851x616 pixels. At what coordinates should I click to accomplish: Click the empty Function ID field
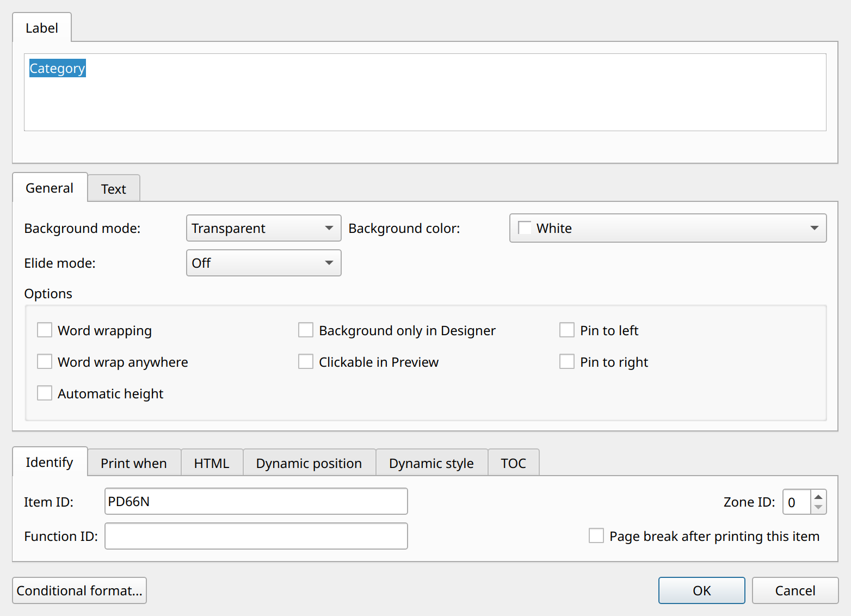tap(256, 536)
